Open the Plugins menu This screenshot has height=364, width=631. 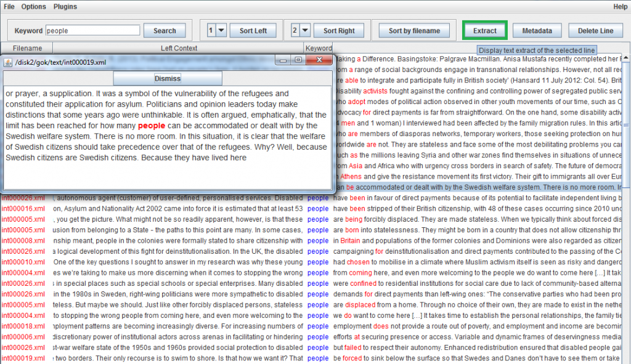(x=65, y=6)
